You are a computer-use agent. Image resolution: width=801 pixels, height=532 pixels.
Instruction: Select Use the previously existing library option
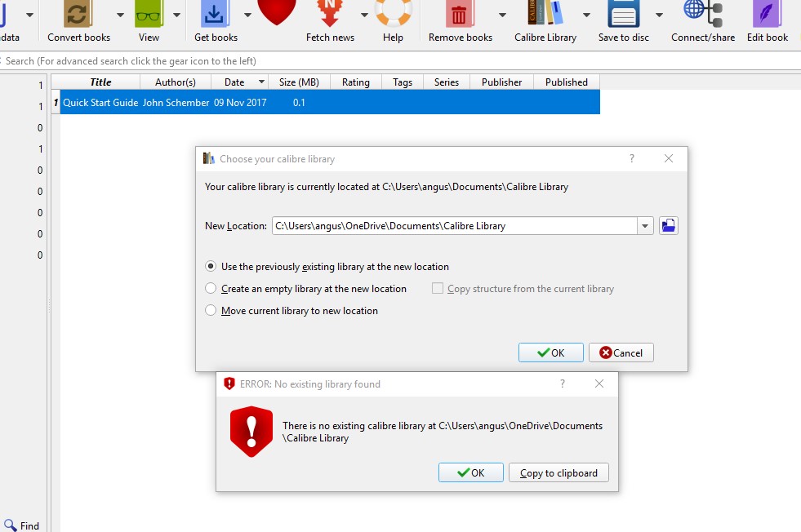pyautogui.click(x=327, y=267)
